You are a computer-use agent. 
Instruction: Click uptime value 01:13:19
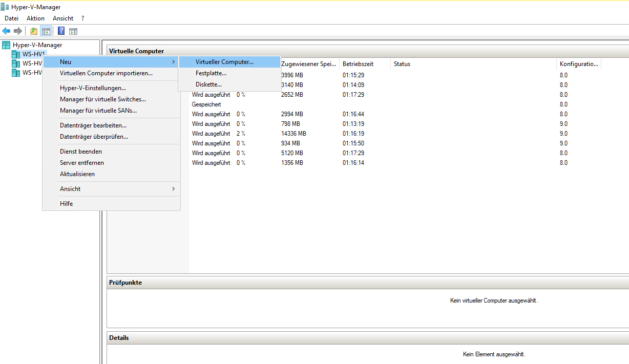coord(353,124)
